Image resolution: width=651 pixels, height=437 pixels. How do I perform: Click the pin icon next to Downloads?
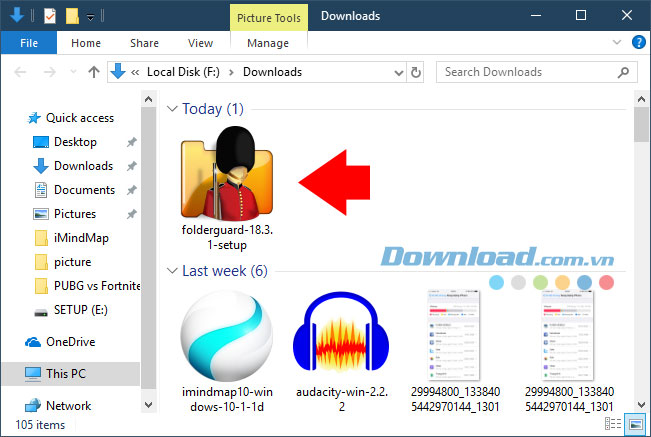coord(132,166)
